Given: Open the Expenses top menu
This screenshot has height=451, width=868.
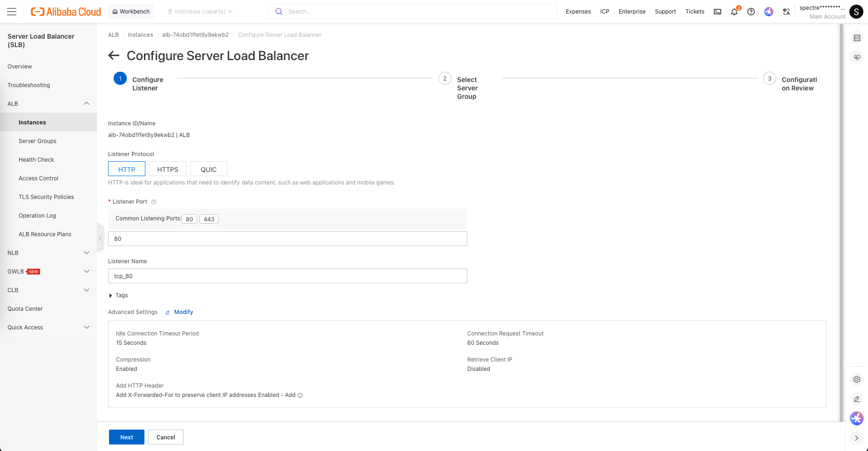Looking at the screenshot, I should pos(578,12).
